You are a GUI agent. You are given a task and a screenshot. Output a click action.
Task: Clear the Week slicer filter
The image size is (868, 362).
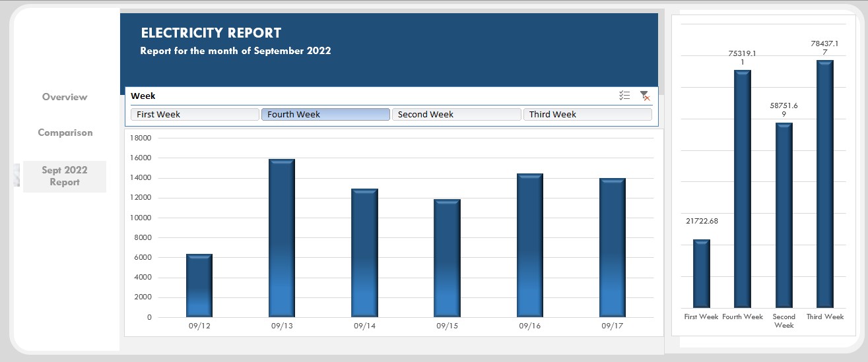tap(645, 96)
